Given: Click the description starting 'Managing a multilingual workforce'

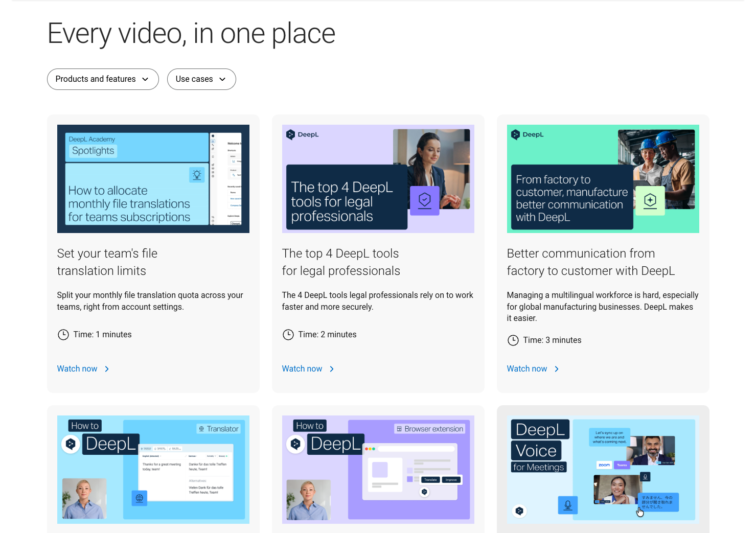Looking at the screenshot, I should coord(603,307).
